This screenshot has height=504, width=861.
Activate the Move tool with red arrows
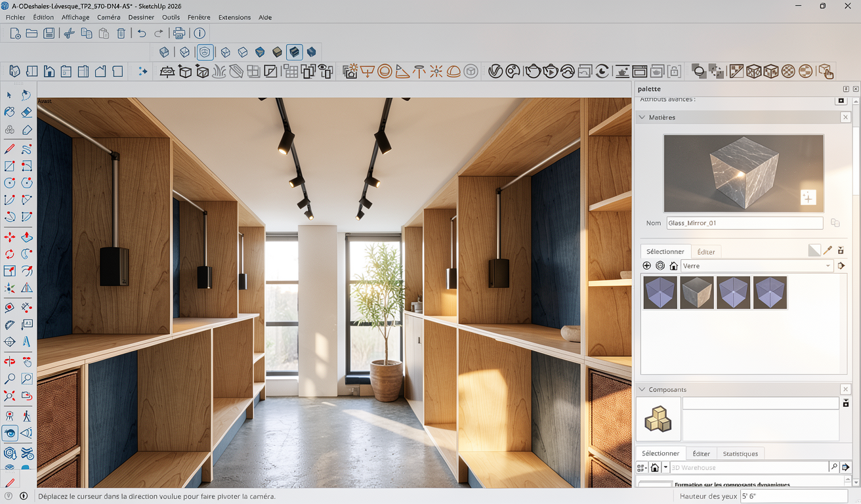pos(9,237)
